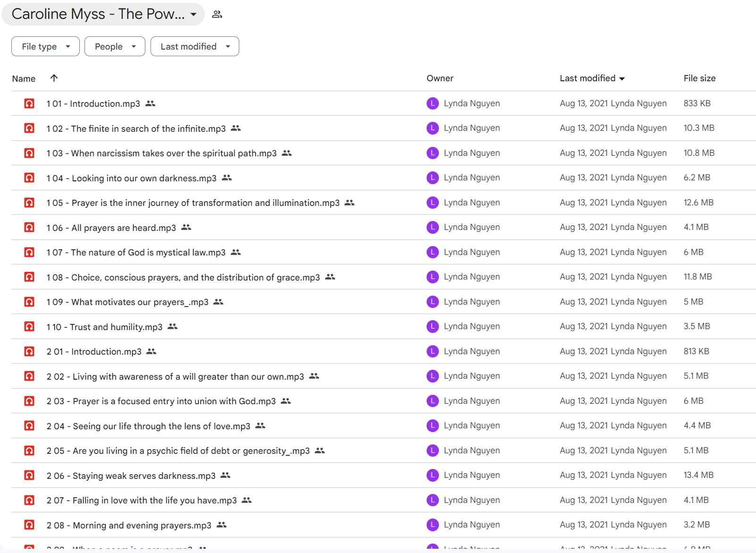The height and width of the screenshot is (553, 756).
Task: Click audio icon for 1 04 - Looking into our own darkness
Action: 29,178
